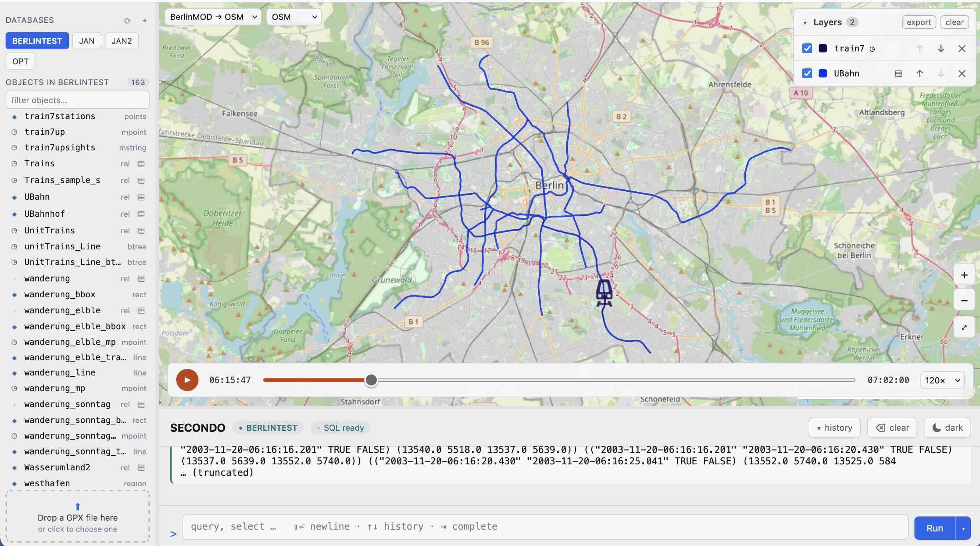Toggle UBahn layer visibility checkbox
Viewport: 980px width, 546px height.
click(x=807, y=73)
